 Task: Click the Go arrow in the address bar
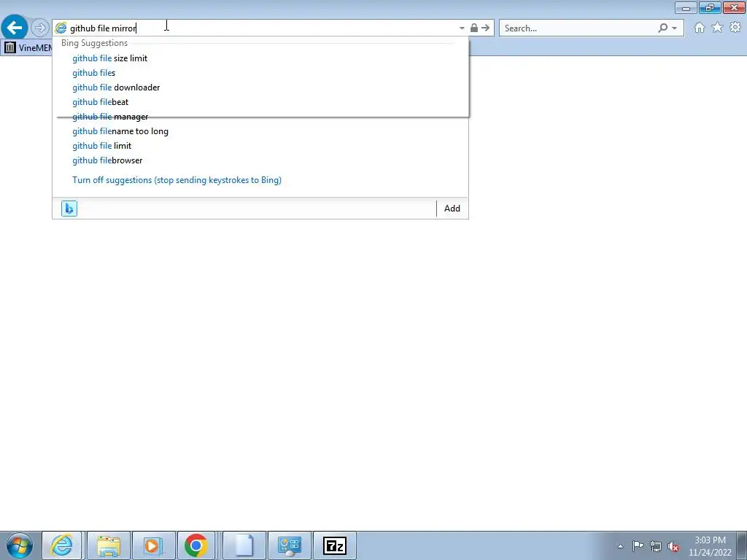pyautogui.click(x=485, y=28)
